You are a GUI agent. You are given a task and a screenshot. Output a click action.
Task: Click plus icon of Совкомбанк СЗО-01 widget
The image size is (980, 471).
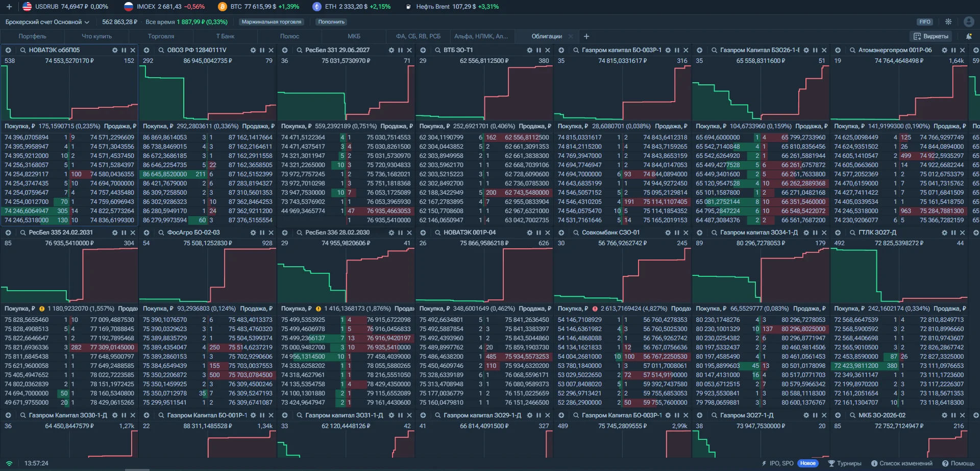tap(561, 232)
